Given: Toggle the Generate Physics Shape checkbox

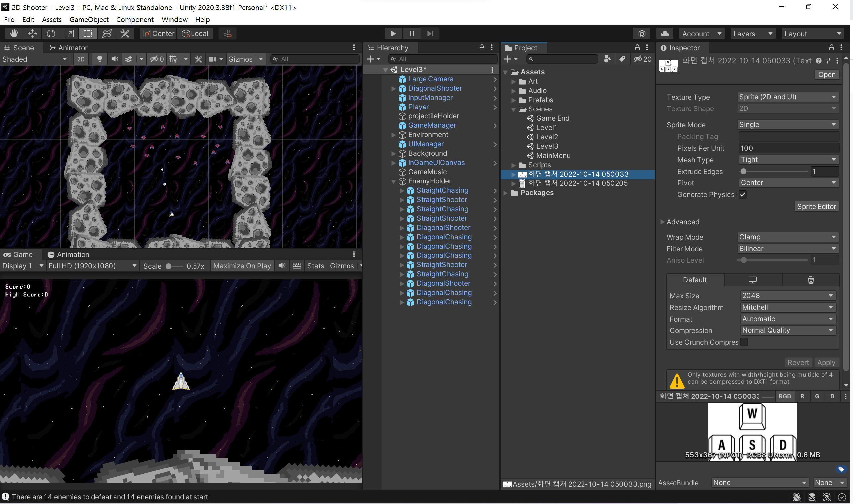Looking at the screenshot, I should click(x=743, y=195).
